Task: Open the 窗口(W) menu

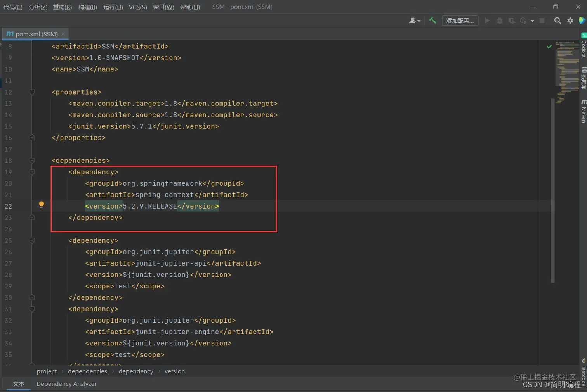Action: tap(163, 7)
